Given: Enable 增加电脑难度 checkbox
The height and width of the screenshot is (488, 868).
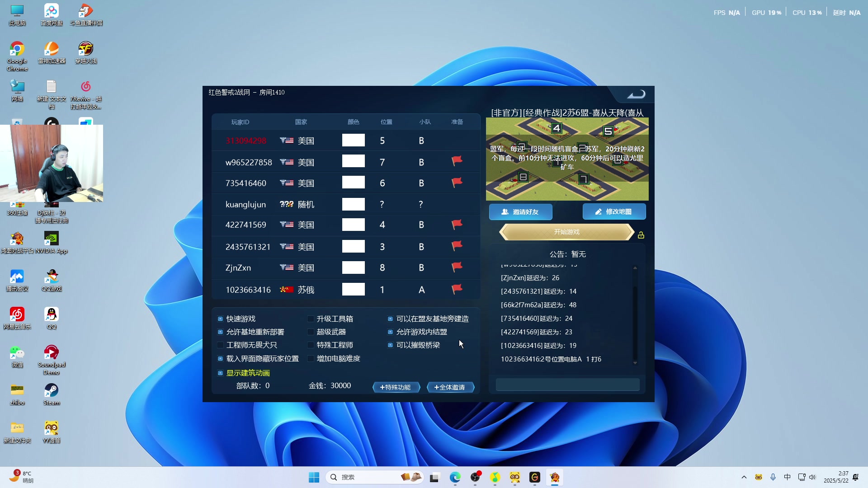Looking at the screenshot, I should [311, 358].
